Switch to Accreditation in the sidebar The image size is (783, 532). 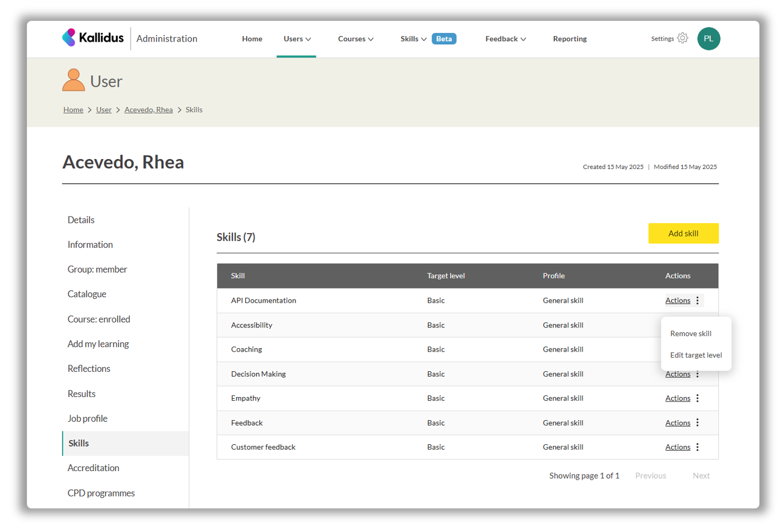[x=93, y=468]
